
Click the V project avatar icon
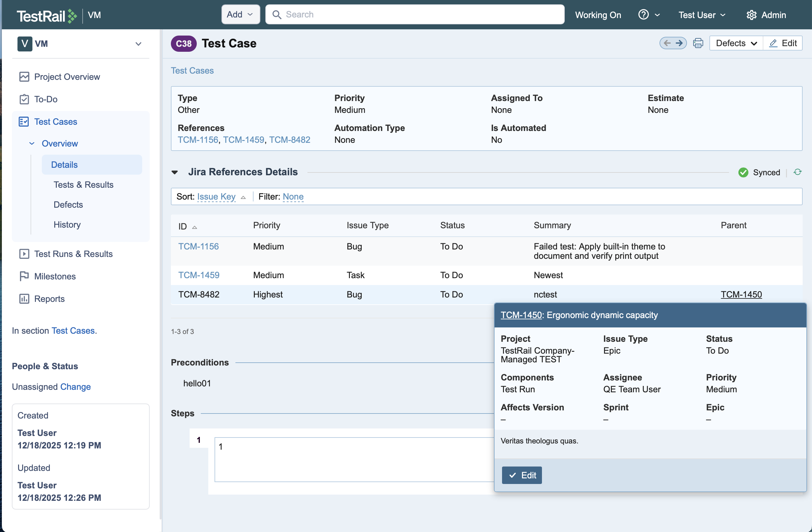25,44
